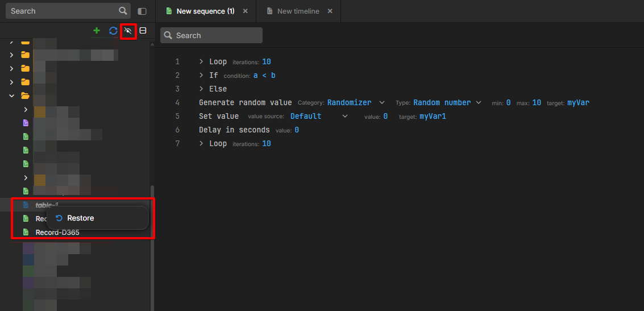Image resolution: width=644 pixels, height=311 pixels.
Task: Expand the Else step
Action: pos(201,89)
